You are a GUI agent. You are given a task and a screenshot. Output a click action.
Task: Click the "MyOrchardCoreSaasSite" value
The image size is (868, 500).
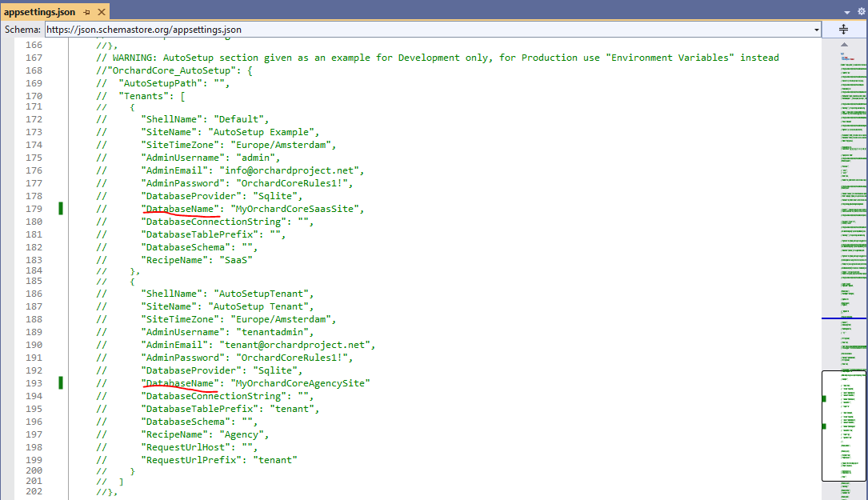click(x=294, y=209)
